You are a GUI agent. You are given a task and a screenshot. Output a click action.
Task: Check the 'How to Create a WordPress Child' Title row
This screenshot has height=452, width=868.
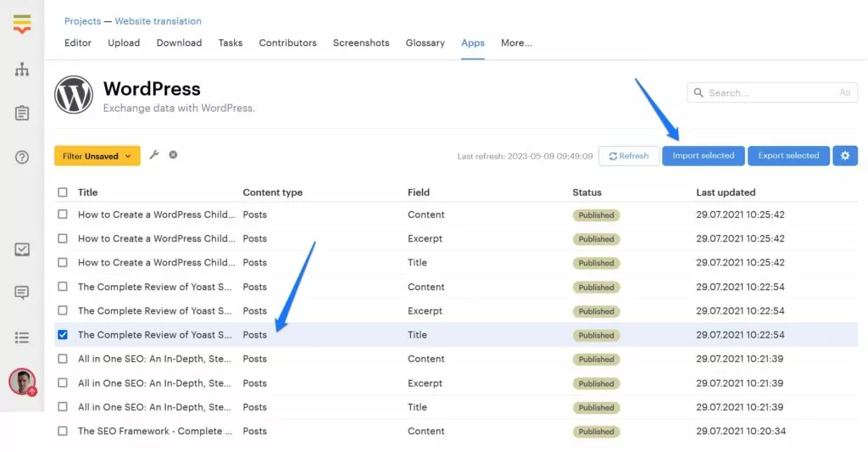[63, 263]
